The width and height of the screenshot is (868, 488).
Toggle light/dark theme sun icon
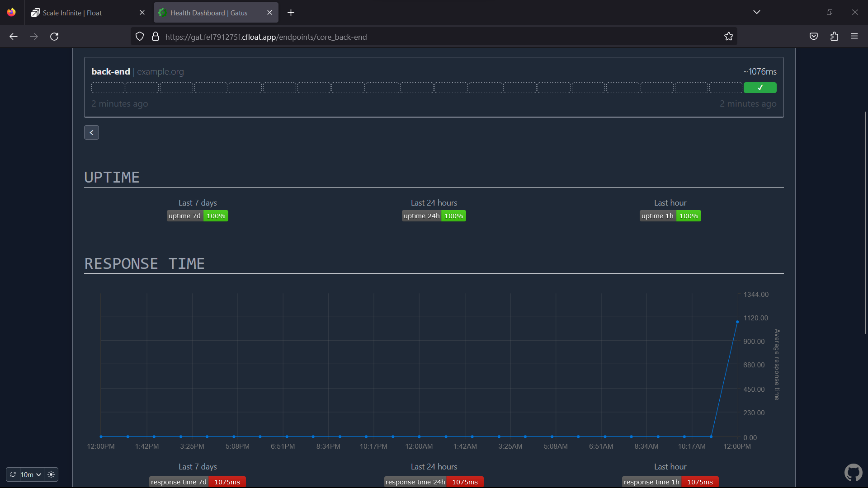(51, 474)
